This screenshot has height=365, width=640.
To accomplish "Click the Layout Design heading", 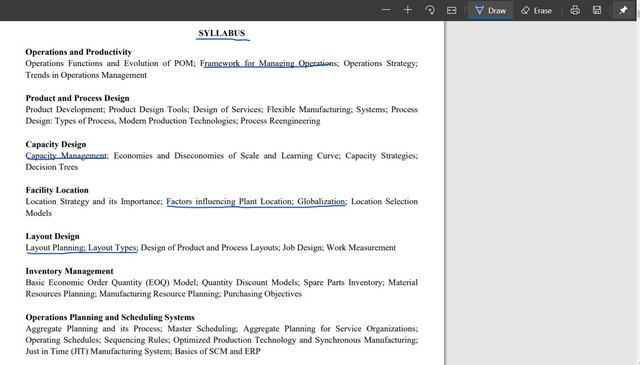I will (x=53, y=236).
